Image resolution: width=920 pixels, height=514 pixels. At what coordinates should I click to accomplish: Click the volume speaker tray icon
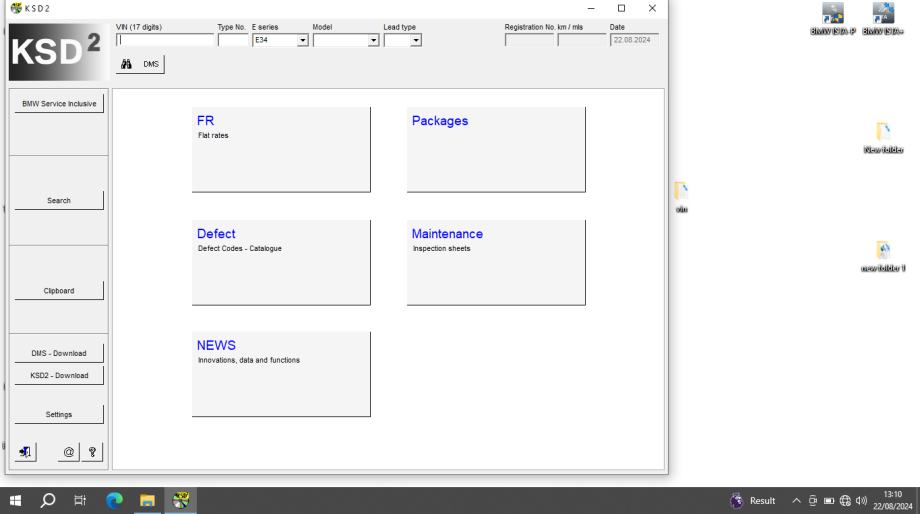point(861,501)
